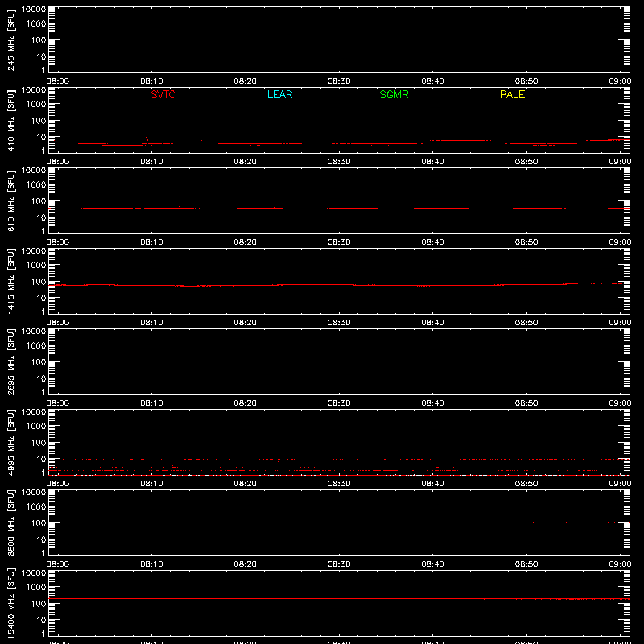
Task: Click 08:20 tick label under 410 MHz panel
Action: [x=246, y=162]
